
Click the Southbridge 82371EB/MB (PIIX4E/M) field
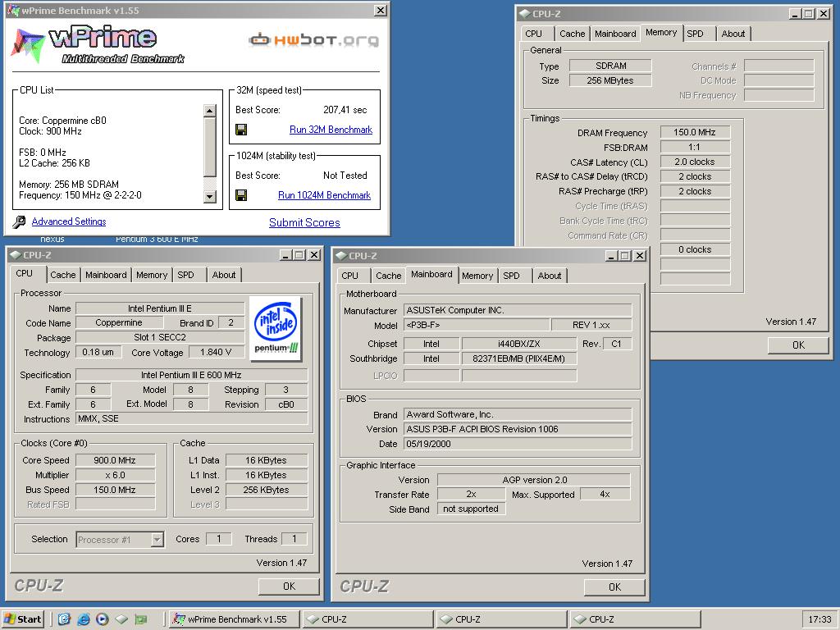[519, 359]
